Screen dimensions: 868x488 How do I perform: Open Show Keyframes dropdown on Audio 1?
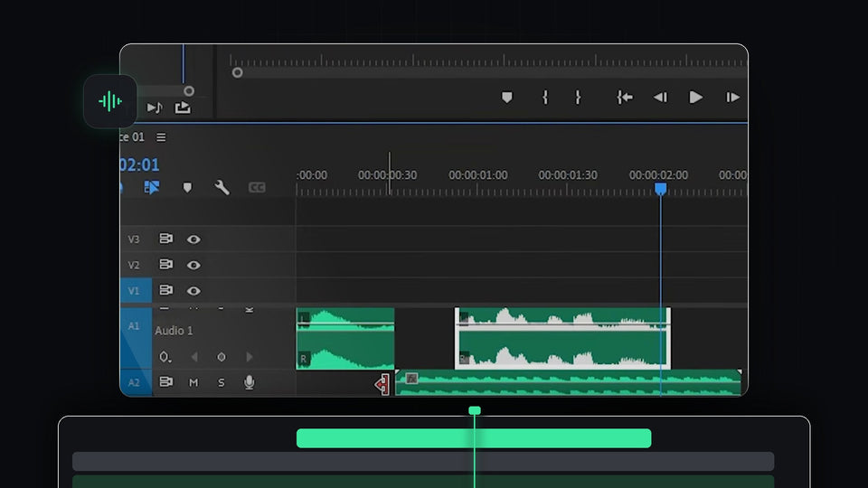click(165, 357)
